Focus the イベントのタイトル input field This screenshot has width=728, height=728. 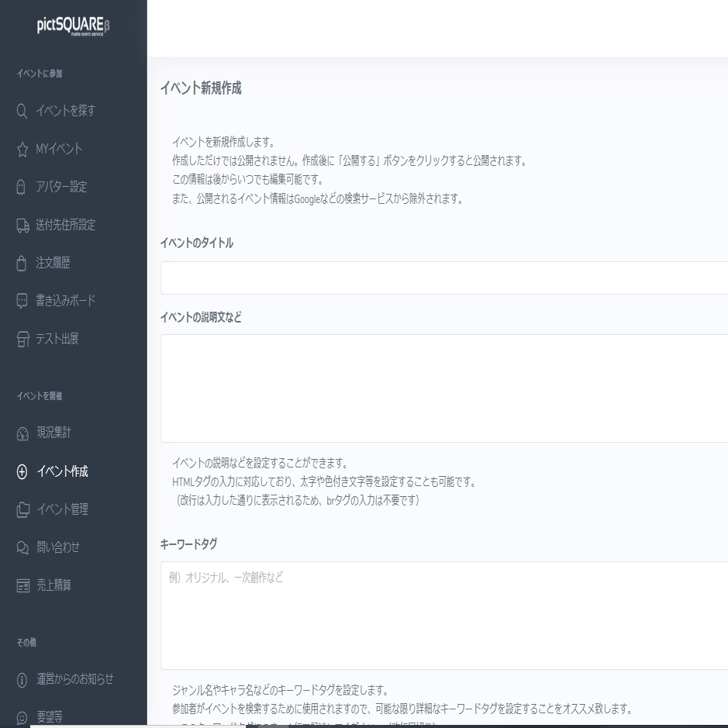pos(444,278)
